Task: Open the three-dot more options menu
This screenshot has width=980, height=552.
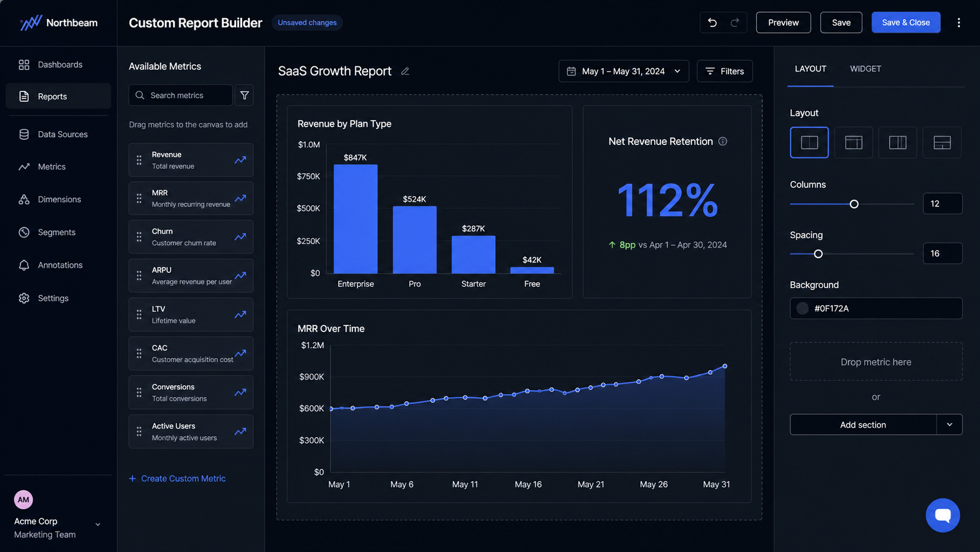Action: point(959,22)
